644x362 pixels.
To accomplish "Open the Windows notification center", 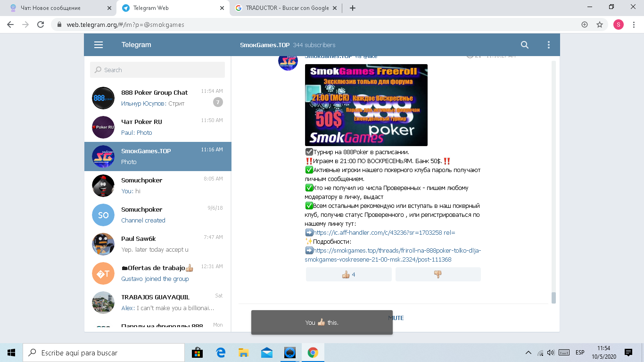I will [x=628, y=353].
